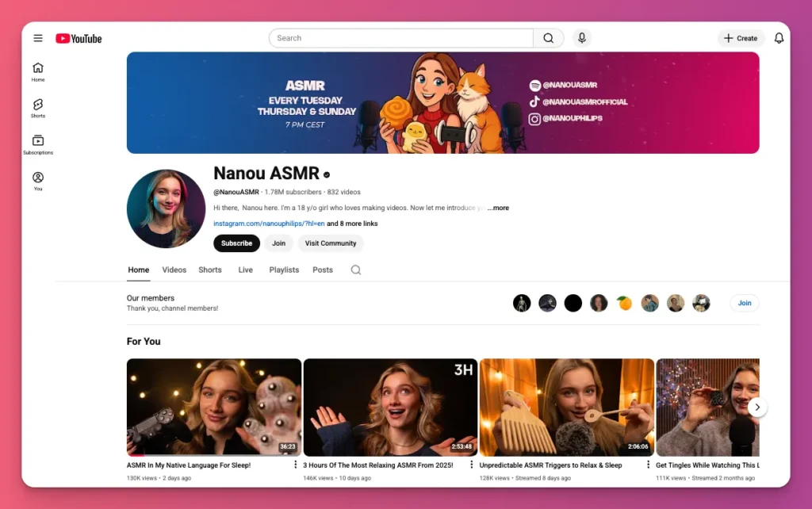Open the navigation hamburger menu
812x509 pixels.
pyautogui.click(x=37, y=37)
